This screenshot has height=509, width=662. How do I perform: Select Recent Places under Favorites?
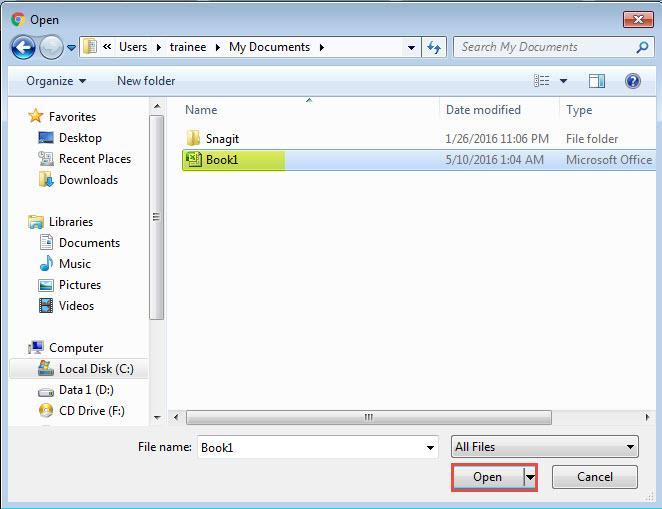pos(95,159)
